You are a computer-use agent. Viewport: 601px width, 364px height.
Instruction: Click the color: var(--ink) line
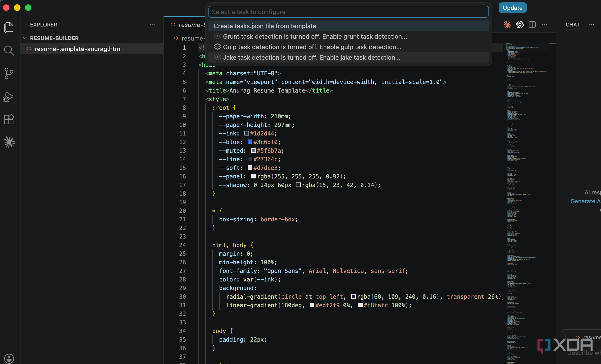pyautogui.click(x=250, y=279)
